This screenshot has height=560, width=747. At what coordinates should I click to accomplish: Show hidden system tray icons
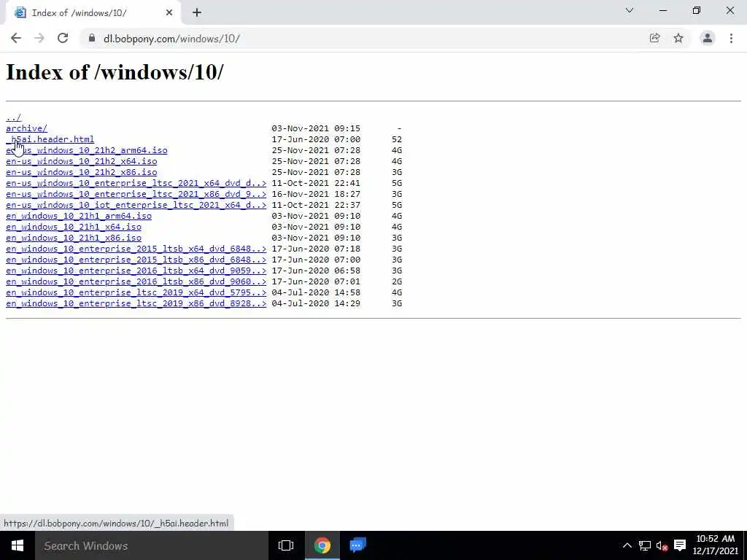627,545
